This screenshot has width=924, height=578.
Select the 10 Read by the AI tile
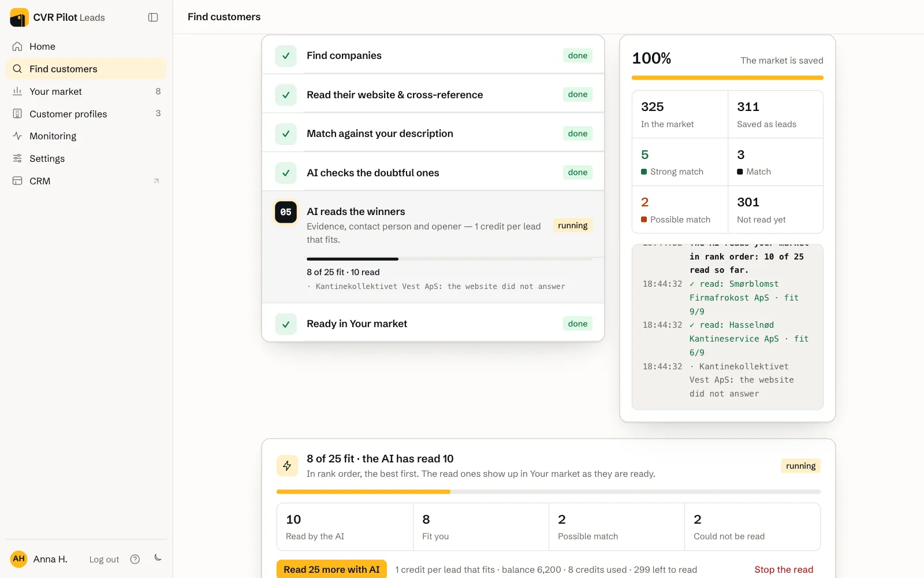(x=345, y=527)
